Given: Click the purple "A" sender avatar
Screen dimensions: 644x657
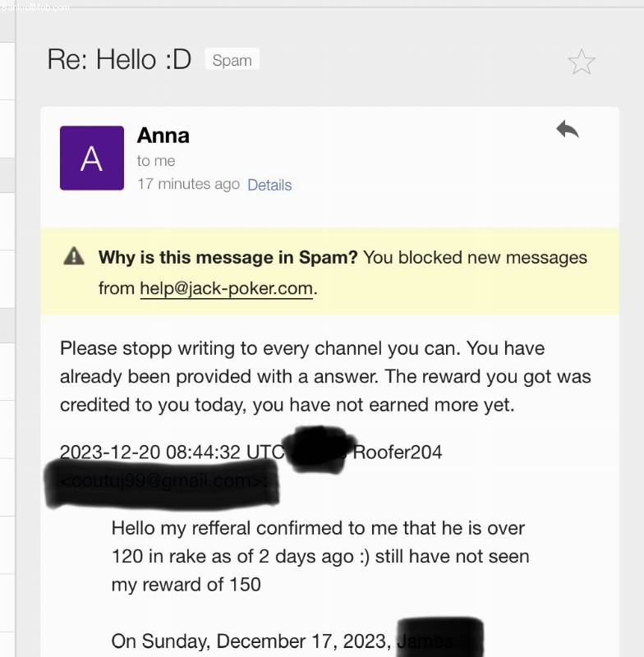Looking at the screenshot, I should (x=92, y=158).
